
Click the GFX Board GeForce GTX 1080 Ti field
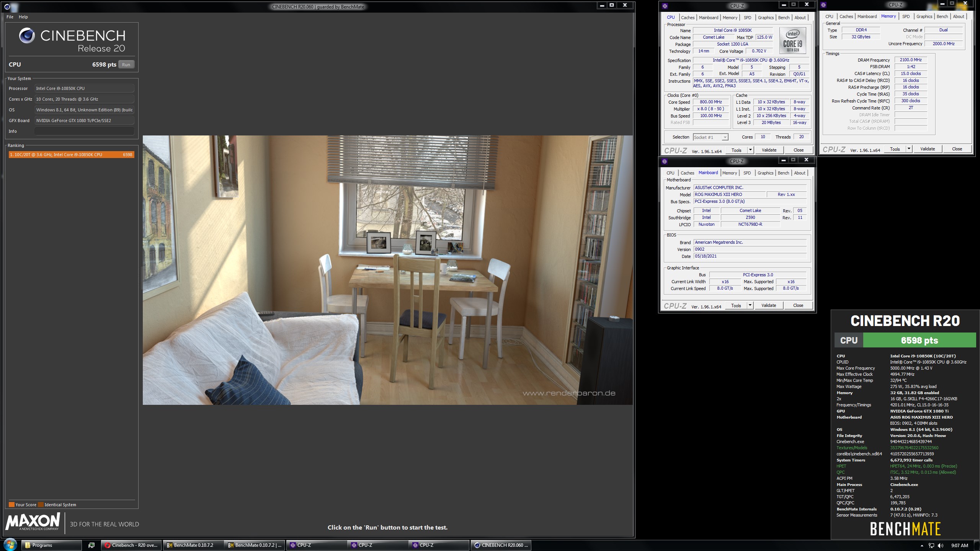tap(84, 121)
